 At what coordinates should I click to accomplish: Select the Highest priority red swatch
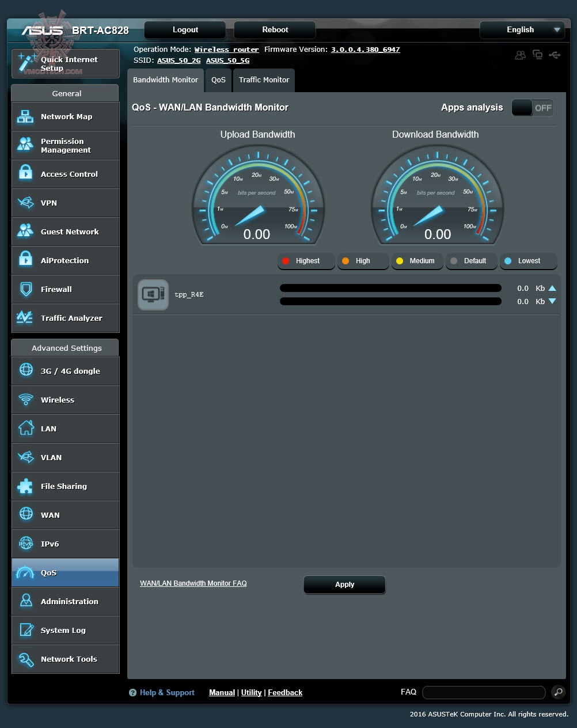point(286,261)
